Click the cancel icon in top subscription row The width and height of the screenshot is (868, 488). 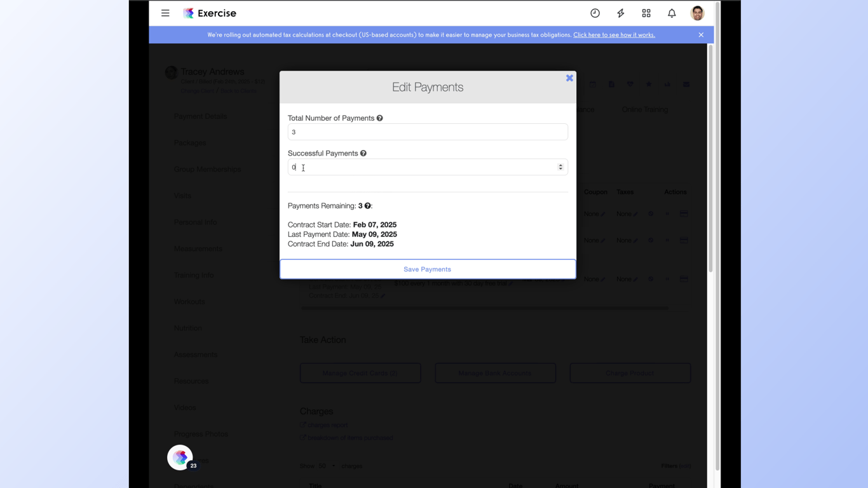coord(651,214)
